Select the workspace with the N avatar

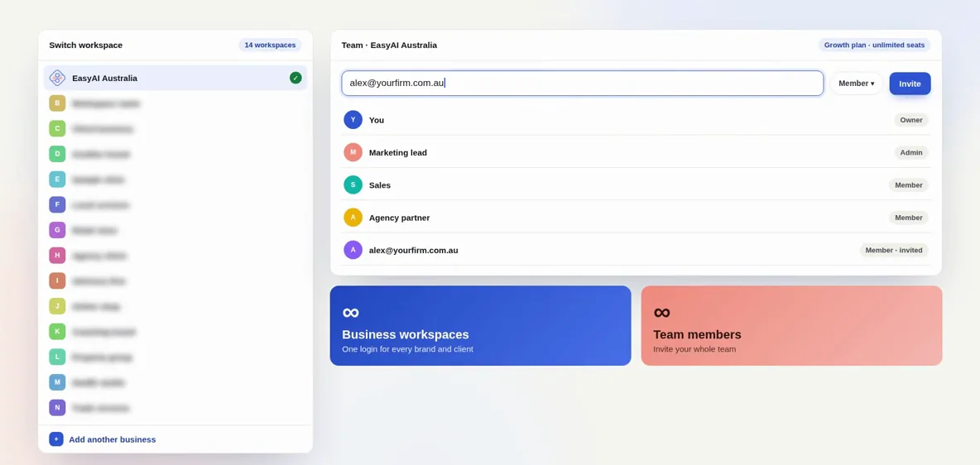tap(175, 408)
